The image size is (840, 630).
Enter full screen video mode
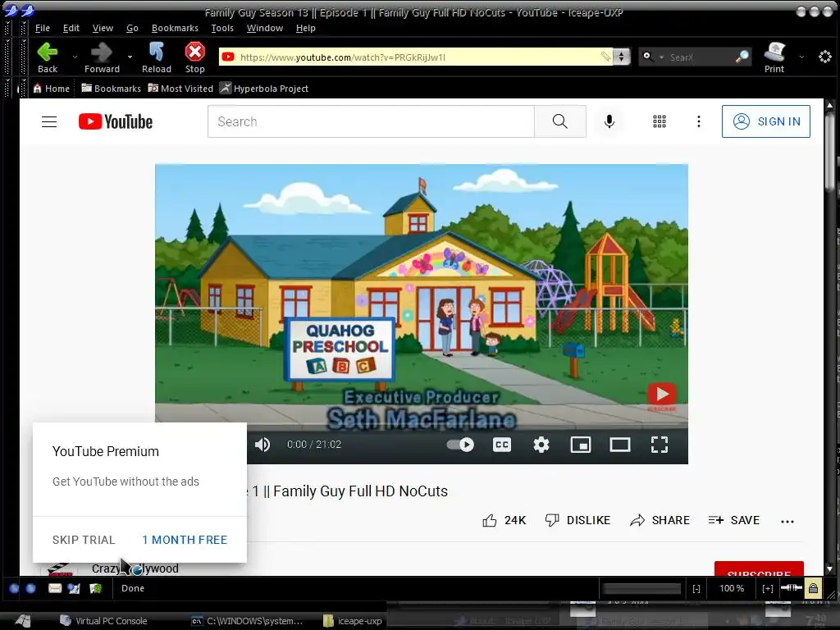click(x=660, y=445)
